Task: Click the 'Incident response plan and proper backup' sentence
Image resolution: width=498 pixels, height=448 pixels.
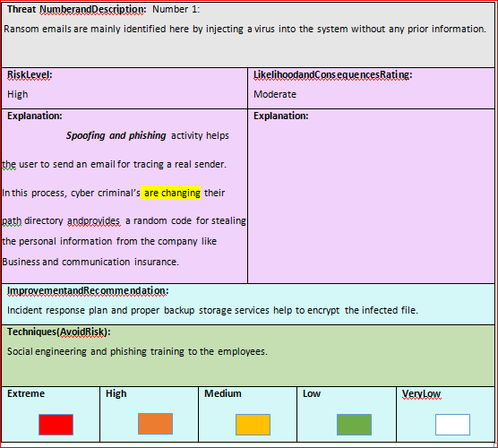Action: [212, 310]
